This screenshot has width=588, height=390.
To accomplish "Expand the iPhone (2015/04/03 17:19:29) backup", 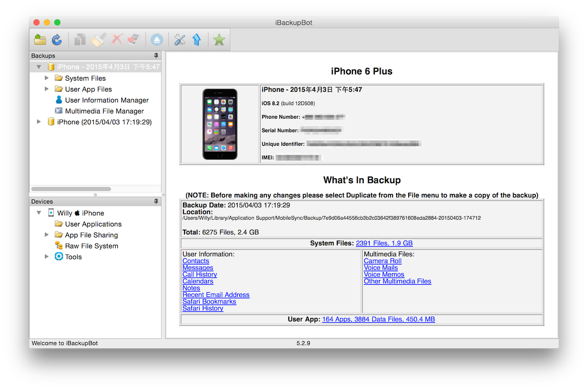I will click(x=39, y=122).
